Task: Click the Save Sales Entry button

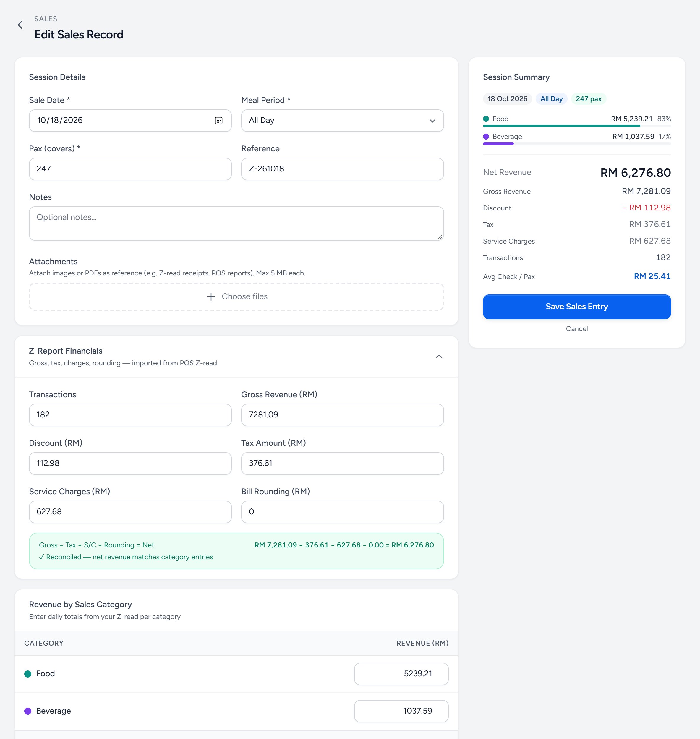Action: click(576, 307)
